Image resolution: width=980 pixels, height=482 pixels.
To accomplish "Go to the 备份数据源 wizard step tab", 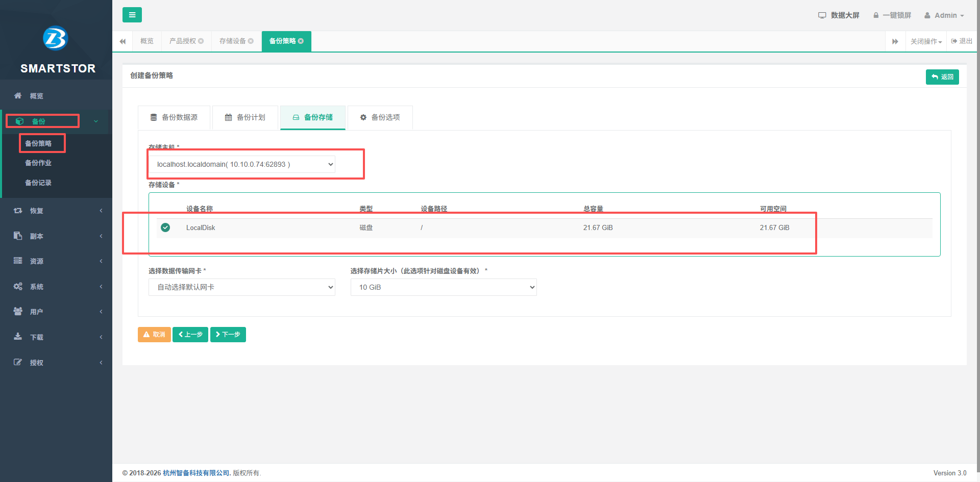I will coord(174,117).
